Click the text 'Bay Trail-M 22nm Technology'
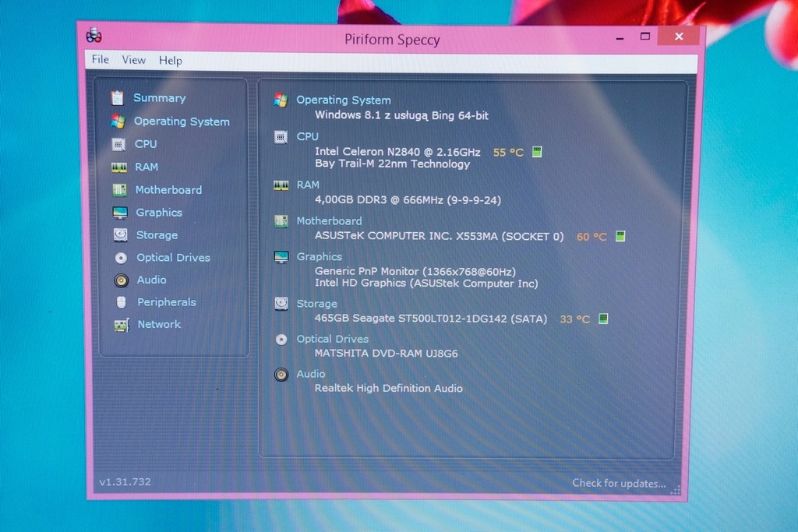 pyautogui.click(x=393, y=164)
